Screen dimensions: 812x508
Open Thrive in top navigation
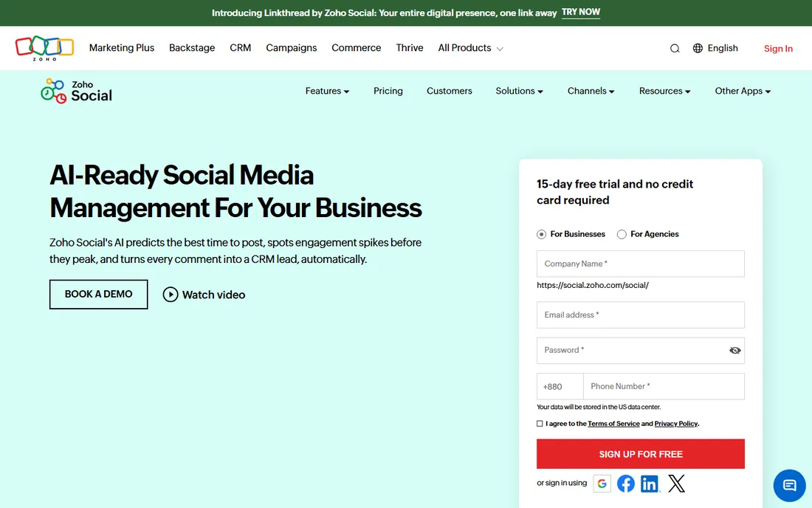coord(410,48)
